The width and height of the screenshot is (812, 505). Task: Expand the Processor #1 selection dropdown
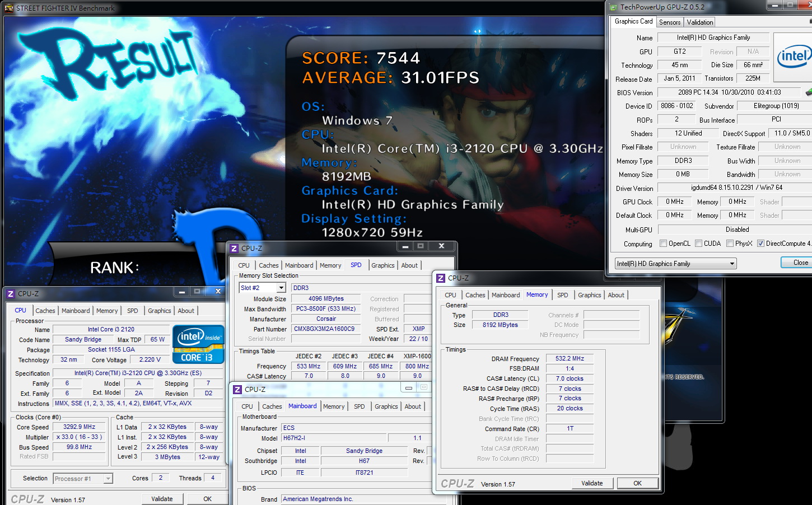[x=83, y=479]
